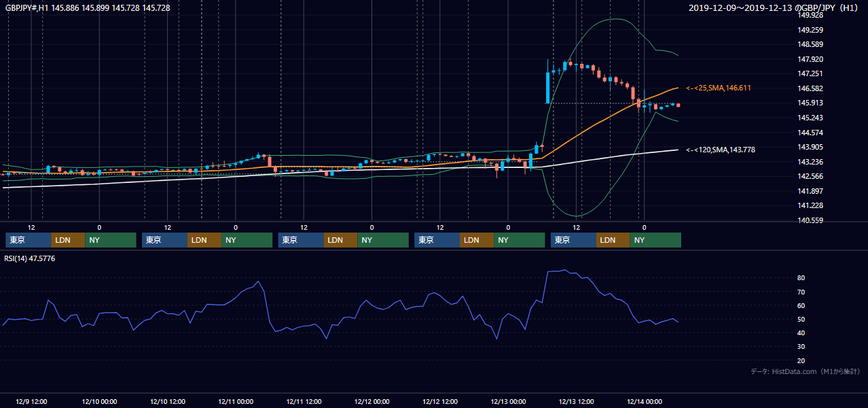Click RSI scale value 40
Image resolution: width=868 pixels, height=408 pixels.
[x=801, y=333]
